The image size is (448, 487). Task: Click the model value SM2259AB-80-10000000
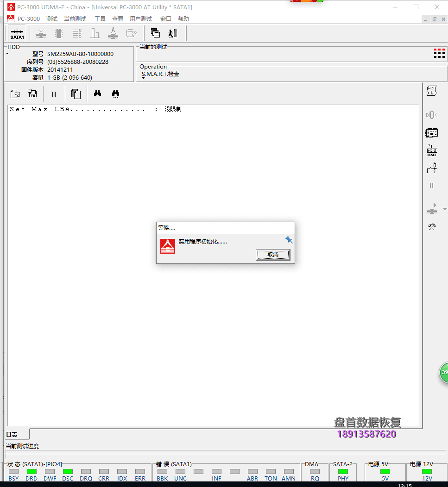(81, 54)
